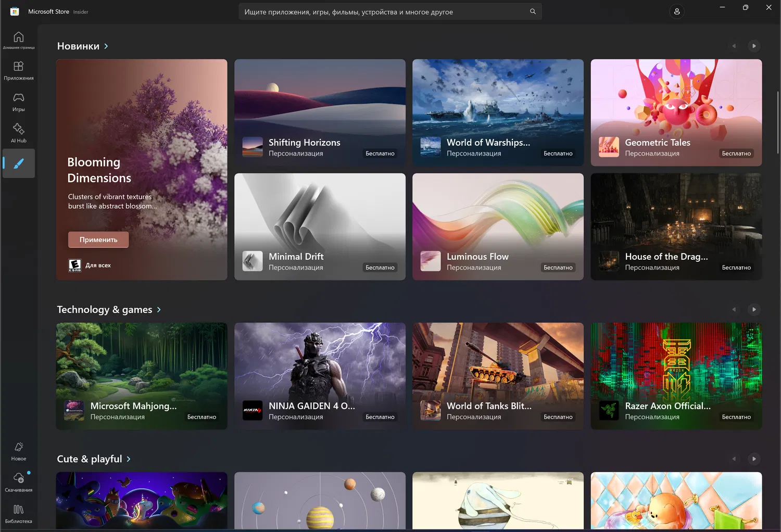Click the Для всех rating label
The height and width of the screenshot is (532, 781).
(x=98, y=265)
